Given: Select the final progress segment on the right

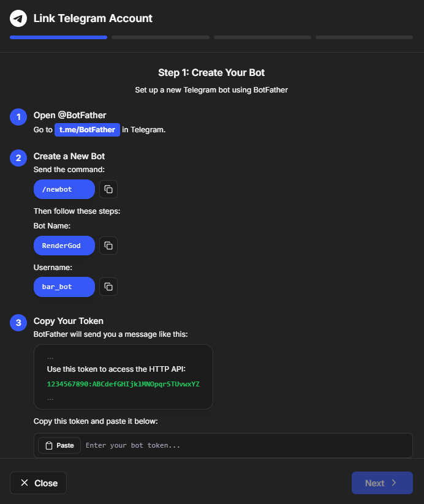Looking at the screenshot, I should (x=364, y=37).
